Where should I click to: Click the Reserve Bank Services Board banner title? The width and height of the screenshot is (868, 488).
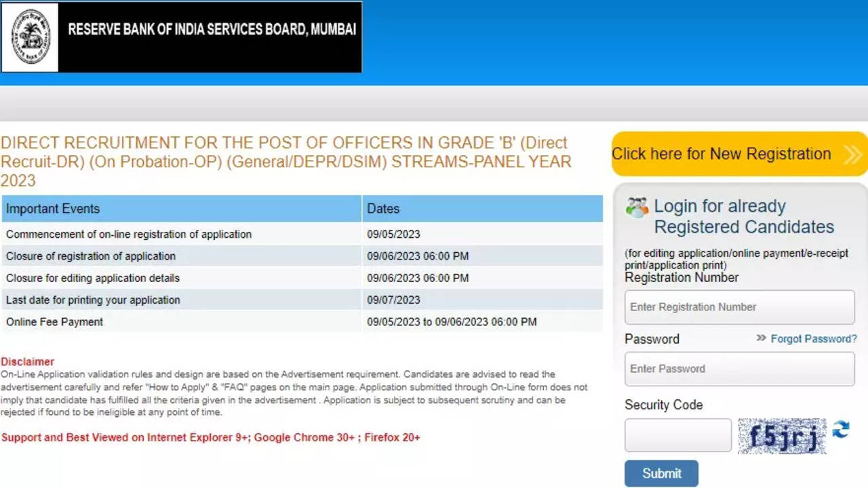212,30
